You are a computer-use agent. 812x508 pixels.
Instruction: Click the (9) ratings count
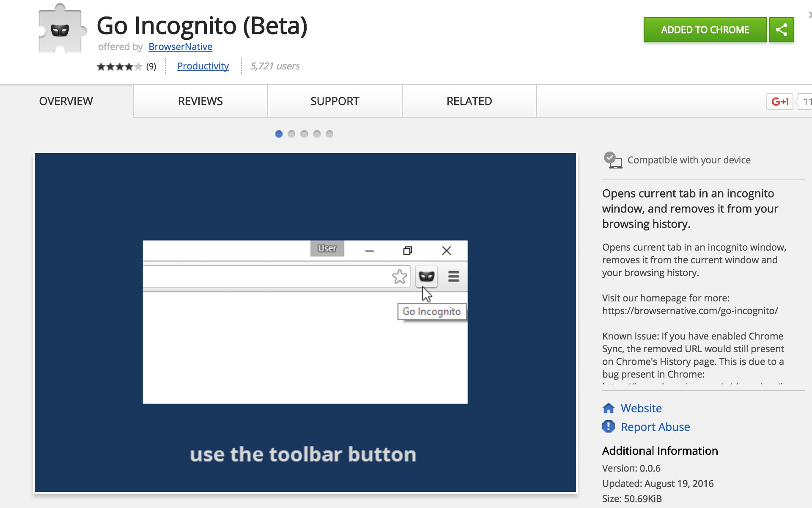click(x=151, y=66)
